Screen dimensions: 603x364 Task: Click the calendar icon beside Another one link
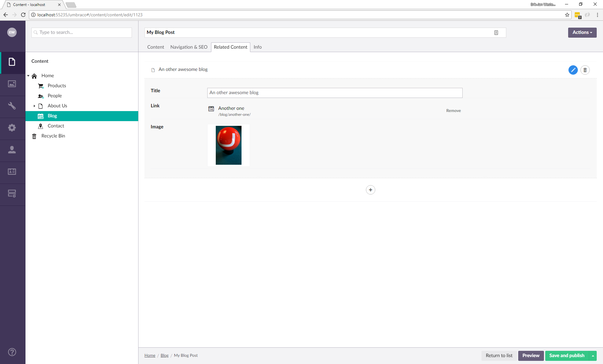(x=211, y=109)
